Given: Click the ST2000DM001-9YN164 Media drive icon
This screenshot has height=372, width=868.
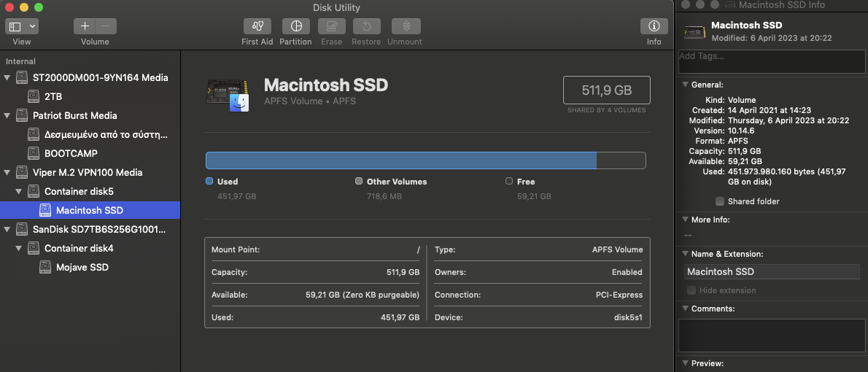Looking at the screenshot, I should (x=22, y=77).
